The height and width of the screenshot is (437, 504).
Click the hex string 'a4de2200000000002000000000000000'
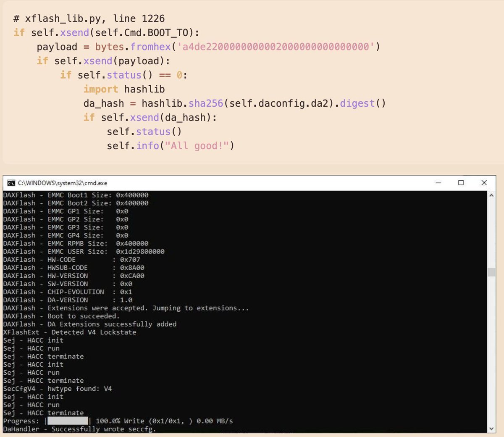(276, 47)
